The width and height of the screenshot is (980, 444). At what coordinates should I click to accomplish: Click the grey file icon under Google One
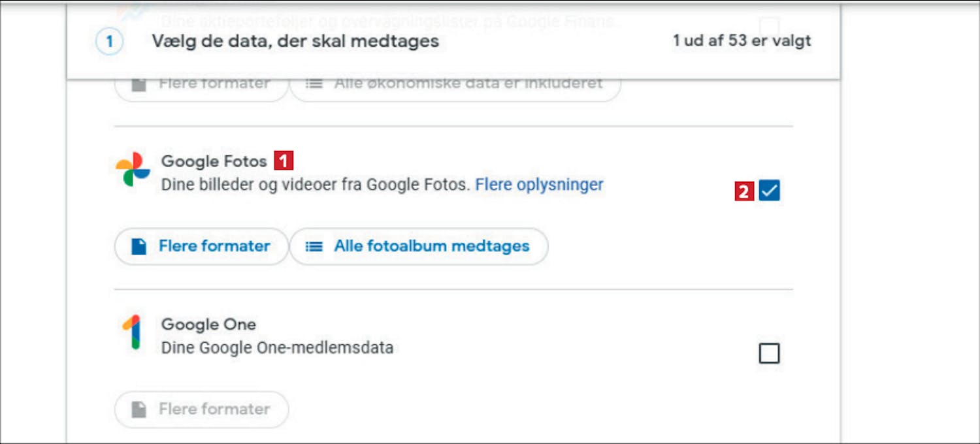(139, 409)
